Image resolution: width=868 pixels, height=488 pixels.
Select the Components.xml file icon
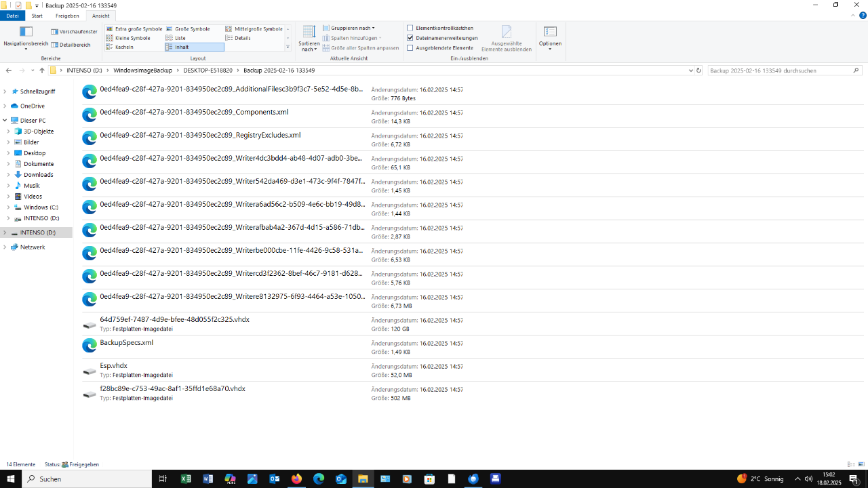(x=90, y=115)
